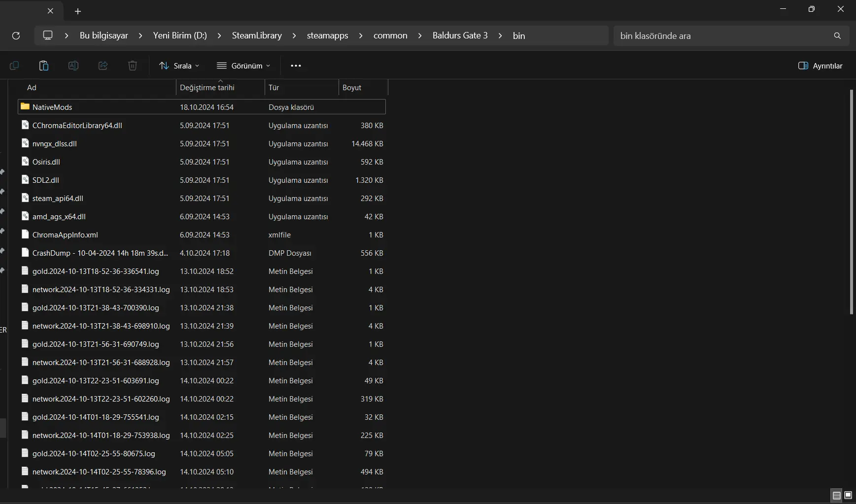The width and height of the screenshot is (856, 504).
Task: Open the Görünüm view dropdown
Action: click(x=243, y=66)
